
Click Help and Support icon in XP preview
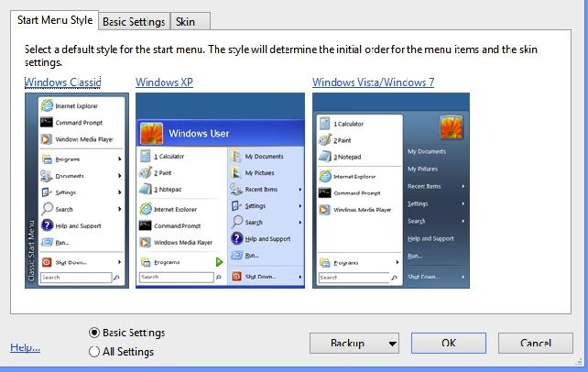(237, 238)
